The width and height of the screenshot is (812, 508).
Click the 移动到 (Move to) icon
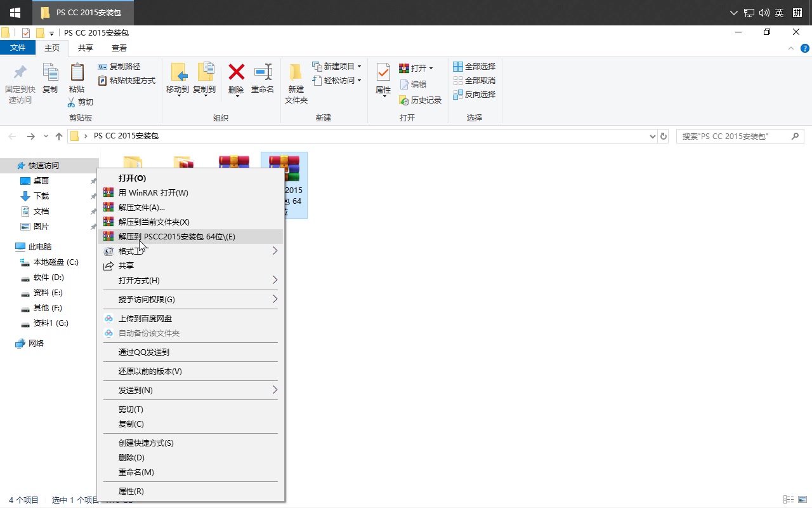177,79
